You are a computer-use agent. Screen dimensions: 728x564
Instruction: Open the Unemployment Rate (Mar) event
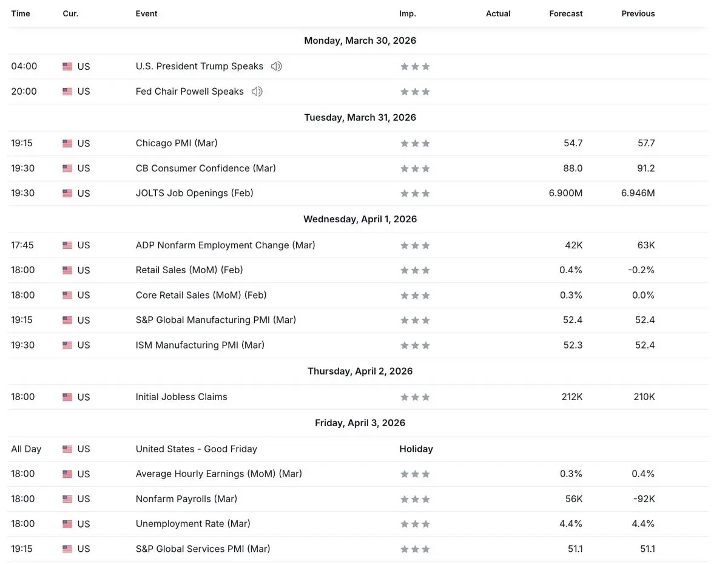193,523
